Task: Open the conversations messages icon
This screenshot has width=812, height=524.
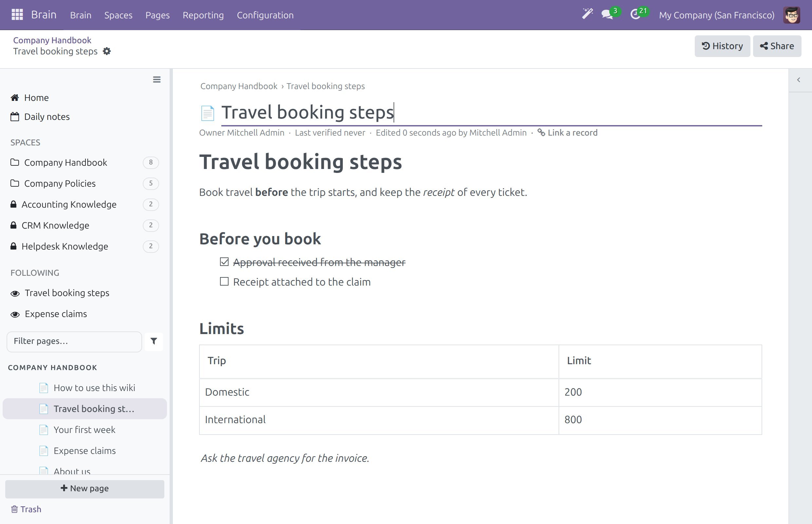Action: [607, 15]
